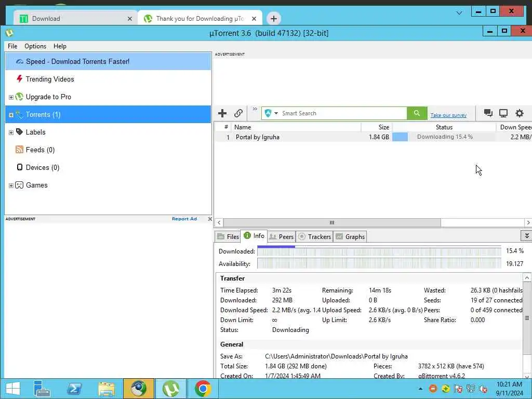Image resolution: width=532 pixels, height=399 pixels.
Task: Open Server Manager from taskbar
Action: coord(42,389)
